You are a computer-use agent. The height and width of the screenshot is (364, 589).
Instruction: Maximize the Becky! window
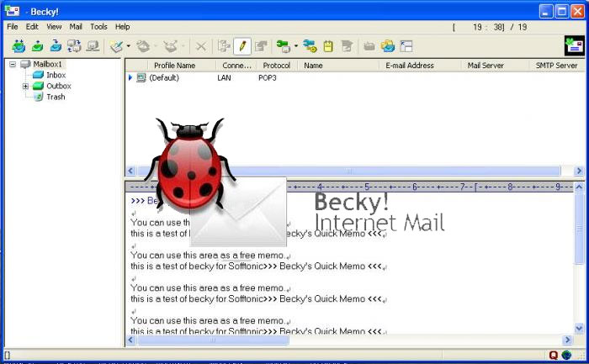[x=562, y=11]
